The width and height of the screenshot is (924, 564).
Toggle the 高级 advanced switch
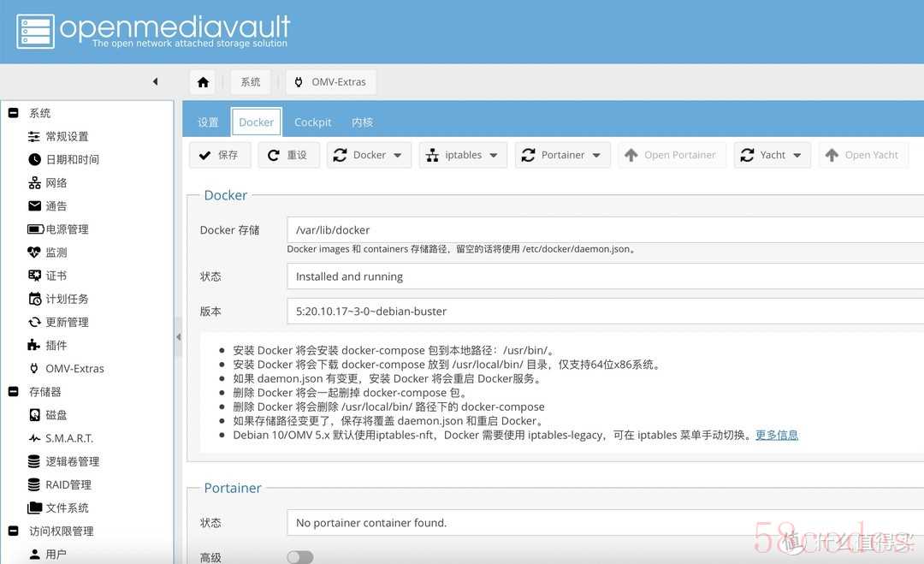[300, 557]
